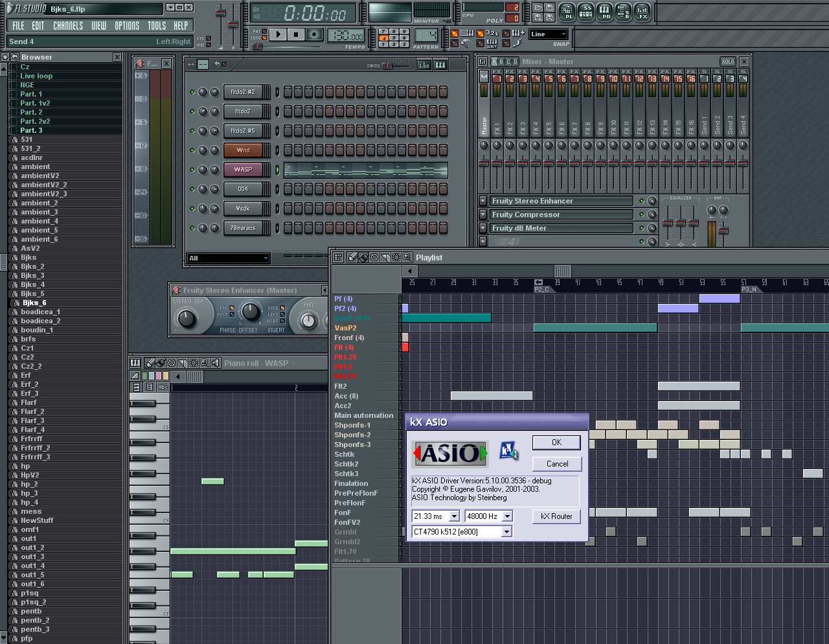Screen dimensions: 829x644
Task: Enable SONG mode toggle
Action: click(264, 38)
